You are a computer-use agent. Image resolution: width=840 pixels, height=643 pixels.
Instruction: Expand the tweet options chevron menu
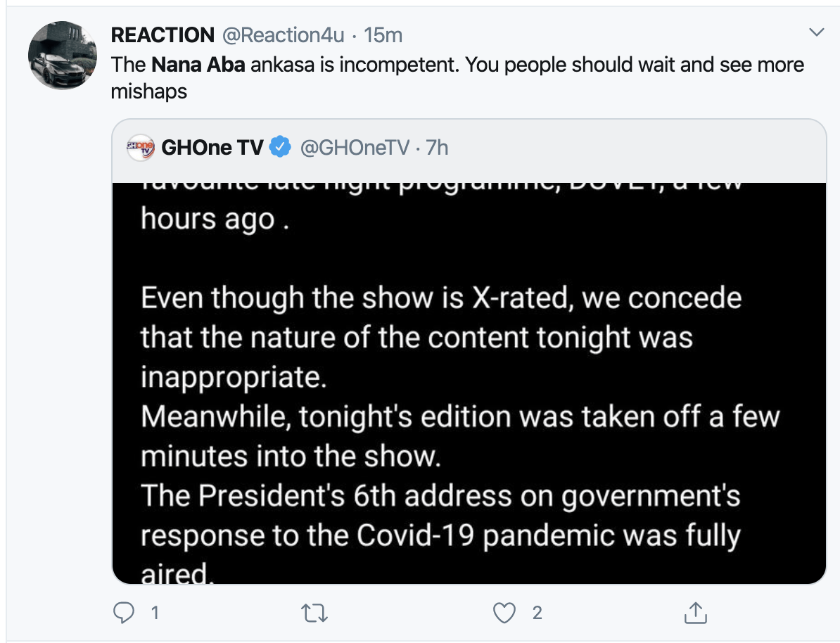[816, 32]
